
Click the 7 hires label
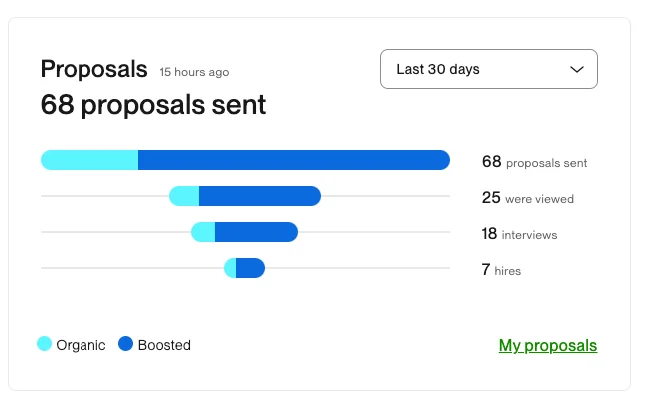501,270
